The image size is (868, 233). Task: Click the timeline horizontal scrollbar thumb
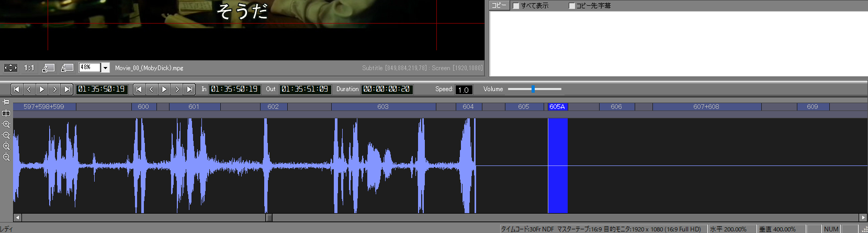[268, 217]
